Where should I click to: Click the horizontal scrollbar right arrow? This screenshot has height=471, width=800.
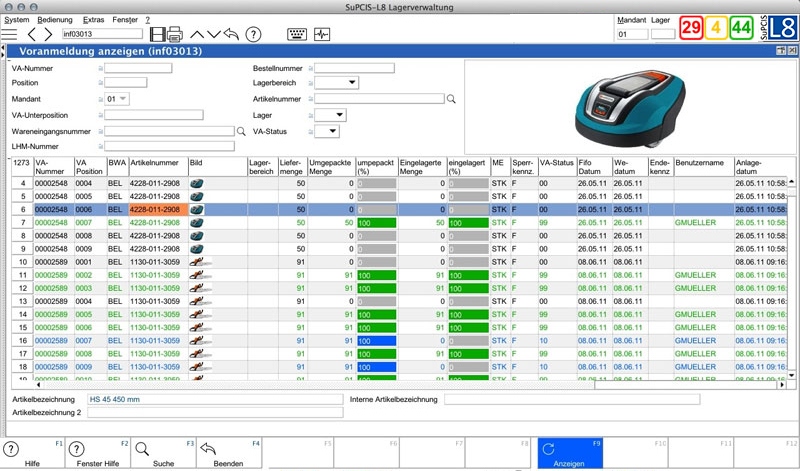click(782, 385)
